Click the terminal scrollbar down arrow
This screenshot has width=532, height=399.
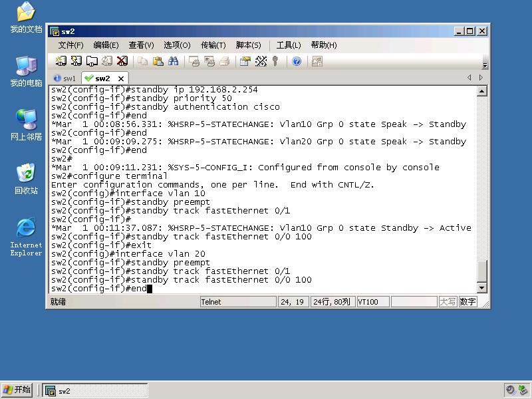coord(481,288)
